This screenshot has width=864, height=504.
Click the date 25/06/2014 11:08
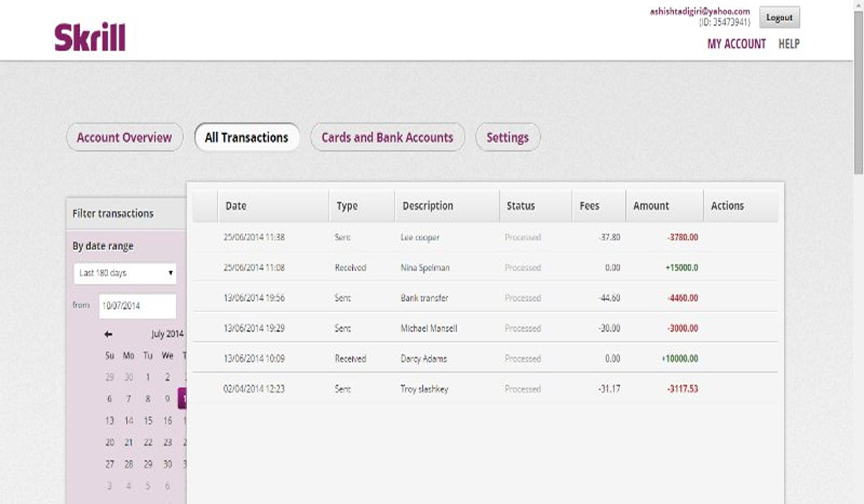click(254, 268)
